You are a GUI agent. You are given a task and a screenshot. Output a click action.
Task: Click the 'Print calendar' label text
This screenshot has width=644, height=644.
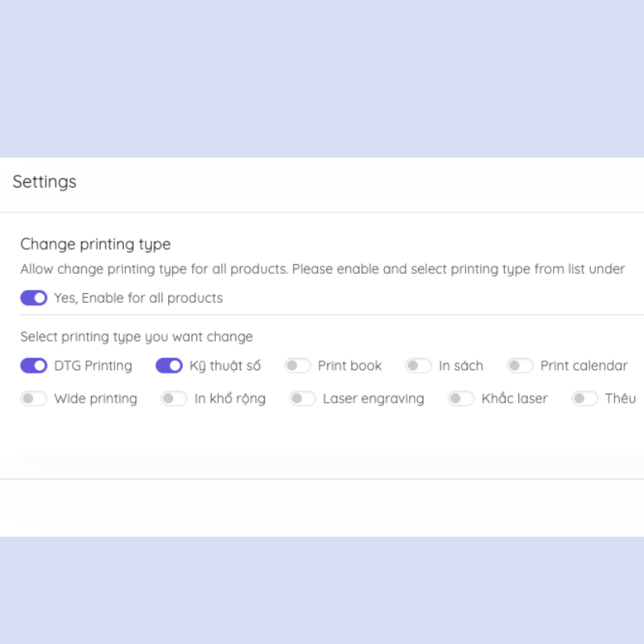584,365
